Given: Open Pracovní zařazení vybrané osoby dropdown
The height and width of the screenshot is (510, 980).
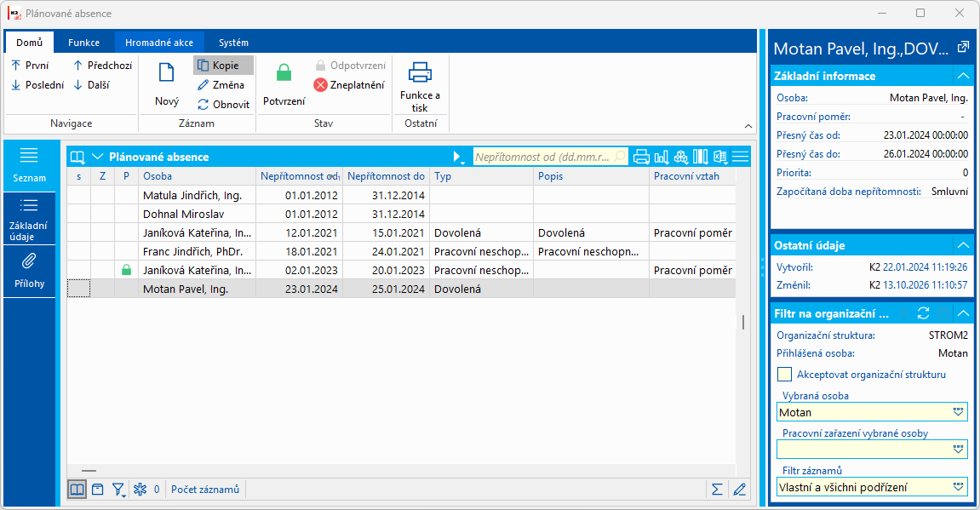Looking at the screenshot, I should coord(958,450).
